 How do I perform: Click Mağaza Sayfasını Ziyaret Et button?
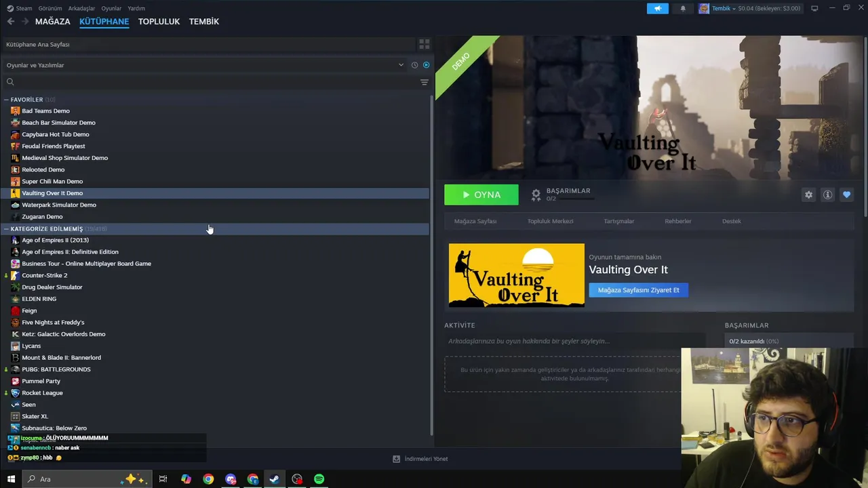pyautogui.click(x=638, y=290)
